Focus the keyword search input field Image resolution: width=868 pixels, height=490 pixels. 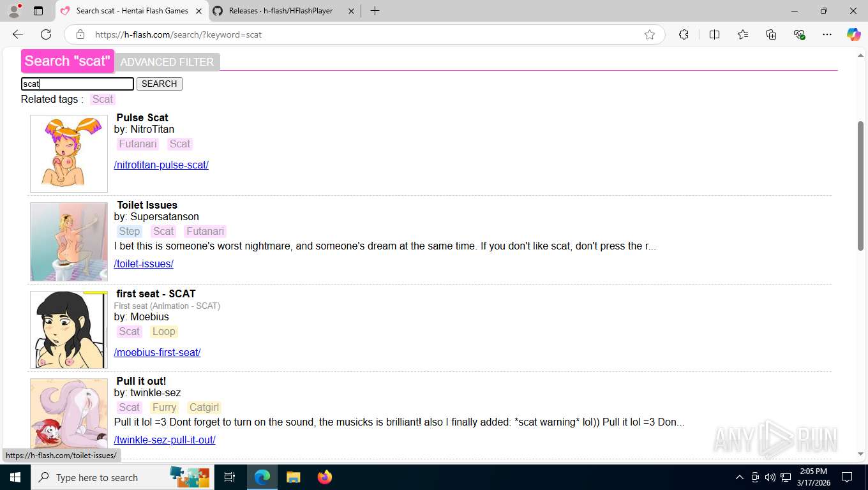pos(77,84)
